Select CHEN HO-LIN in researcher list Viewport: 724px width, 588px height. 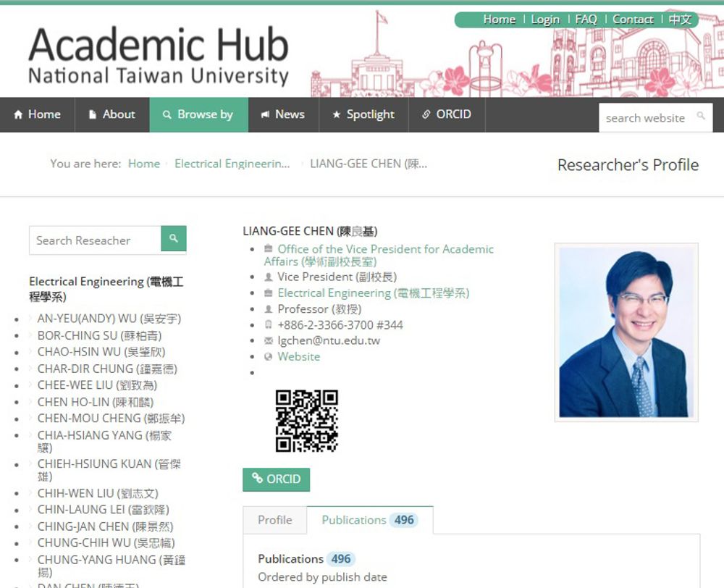point(95,402)
